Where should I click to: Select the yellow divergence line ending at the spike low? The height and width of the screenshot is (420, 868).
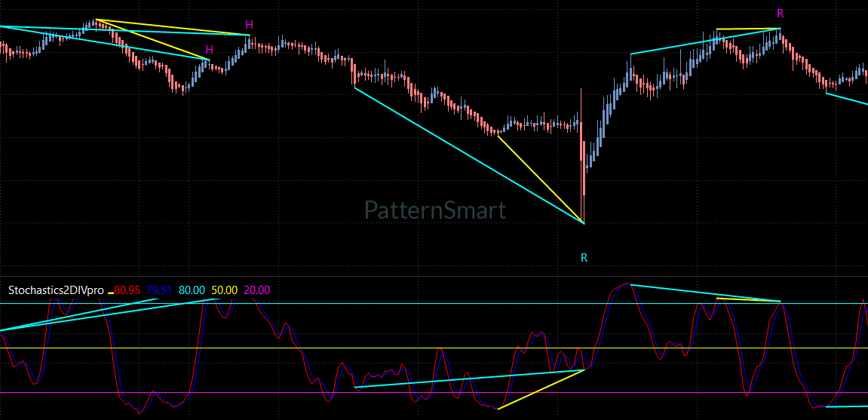541,179
